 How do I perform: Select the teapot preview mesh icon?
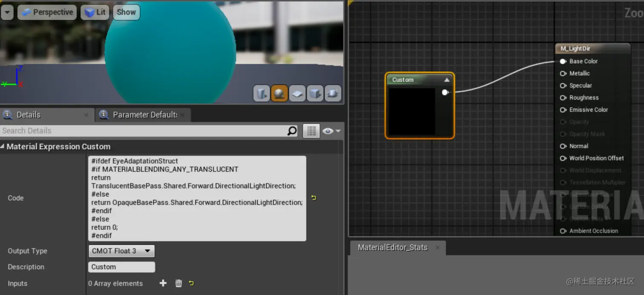coord(333,93)
